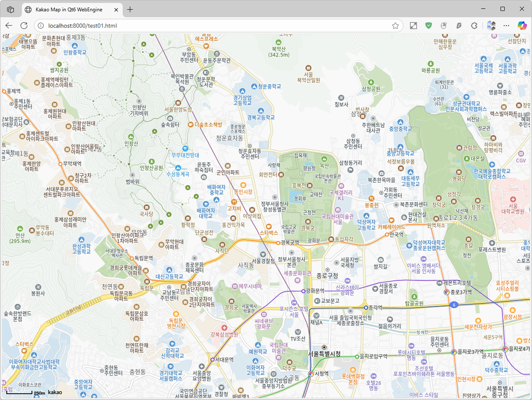Click the 봉원사 temple icon
The image size is (532, 400).
[x=38, y=287]
